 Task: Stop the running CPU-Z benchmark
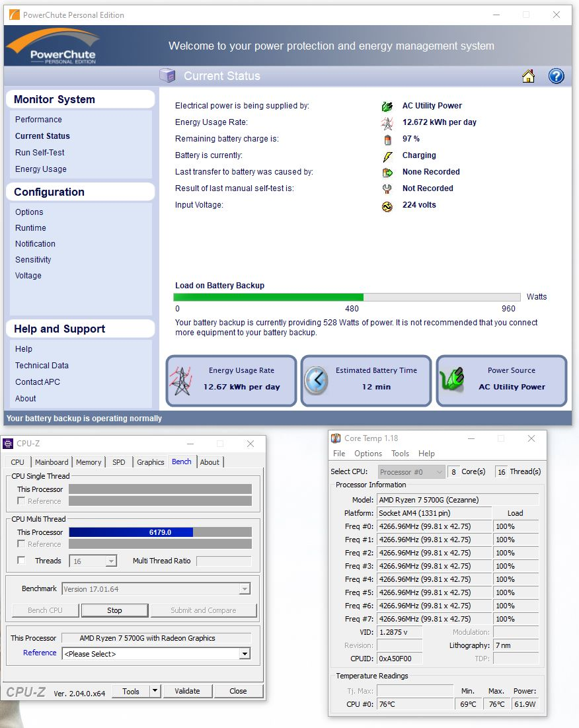pyautogui.click(x=114, y=610)
